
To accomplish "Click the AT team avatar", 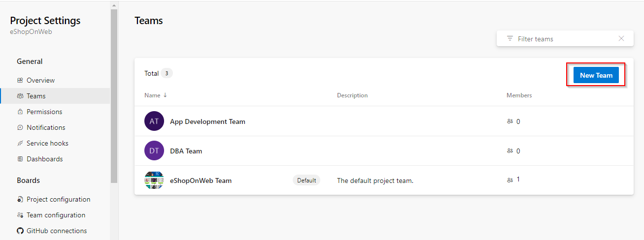I will coord(154,121).
